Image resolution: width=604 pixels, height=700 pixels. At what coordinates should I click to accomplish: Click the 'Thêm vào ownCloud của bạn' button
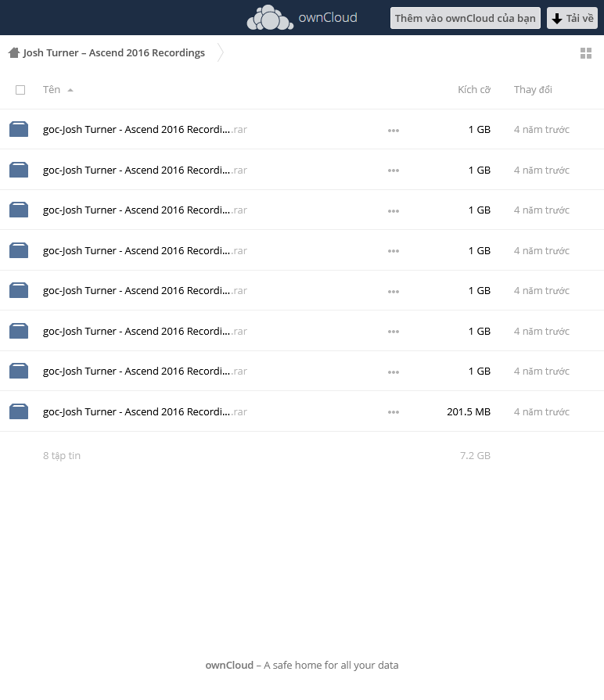pyautogui.click(x=466, y=18)
